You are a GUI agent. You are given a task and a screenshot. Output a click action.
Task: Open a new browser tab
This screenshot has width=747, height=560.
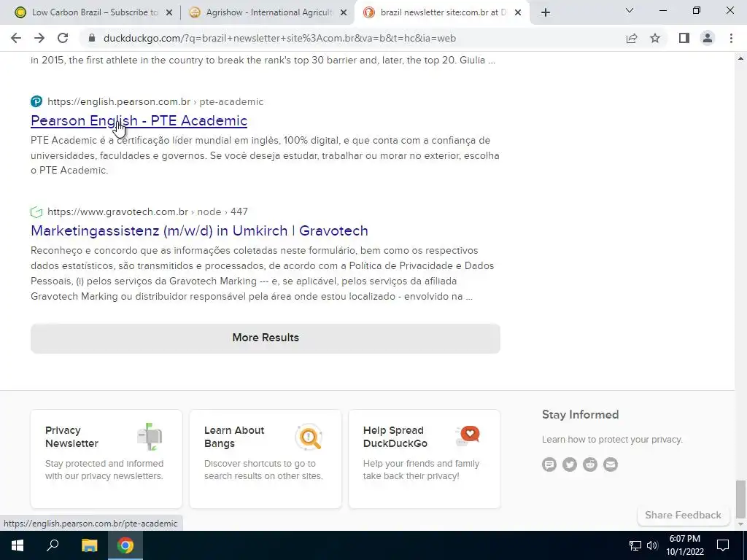(546, 12)
